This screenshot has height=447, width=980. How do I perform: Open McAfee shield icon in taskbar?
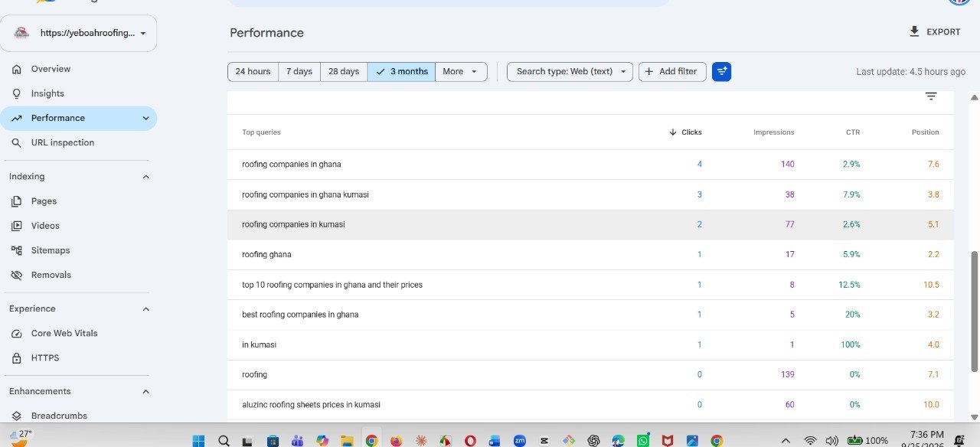pyautogui.click(x=668, y=441)
